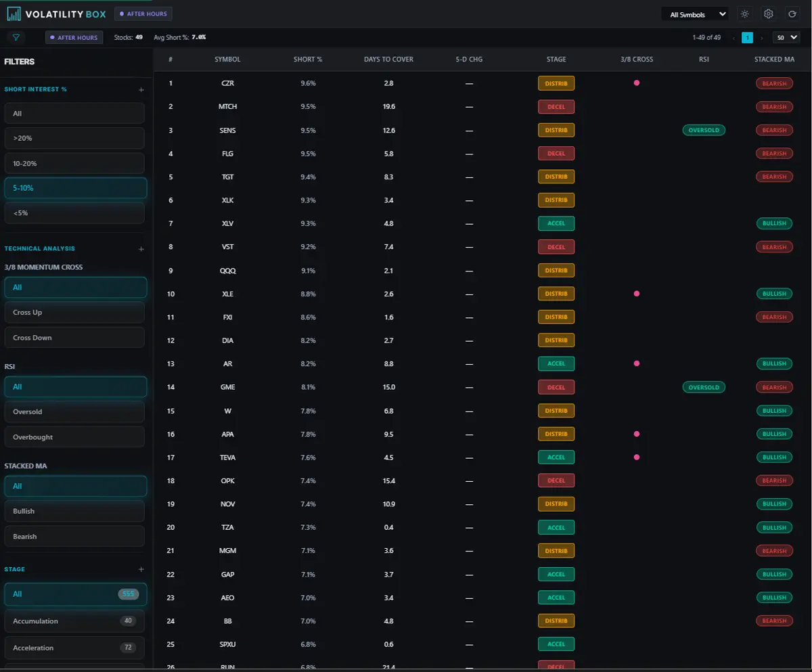
Task: Click the Volatility Box logo icon
Action: 14,14
